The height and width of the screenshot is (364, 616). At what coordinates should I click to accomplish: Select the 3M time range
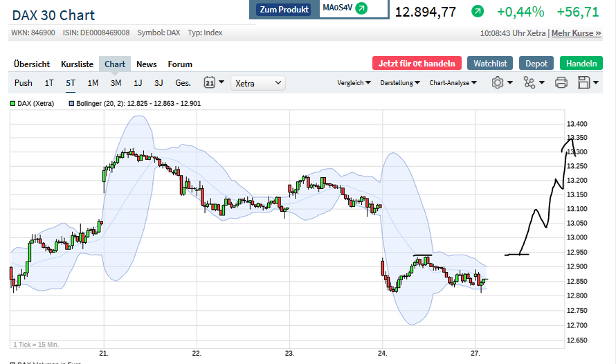click(x=116, y=83)
